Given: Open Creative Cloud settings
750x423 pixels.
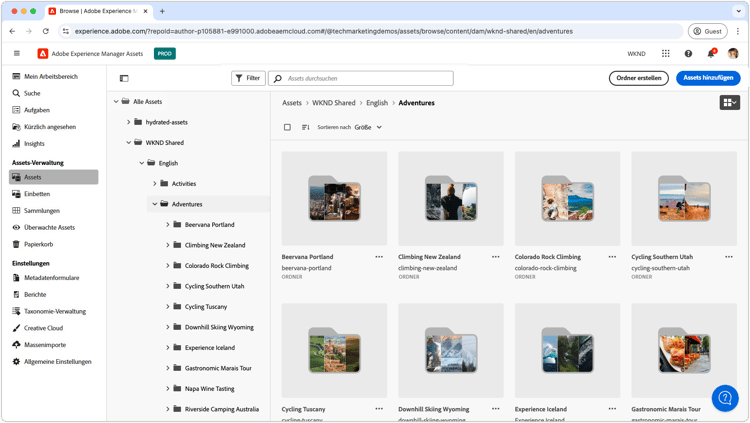Looking at the screenshot, I should tap(37, 328).
